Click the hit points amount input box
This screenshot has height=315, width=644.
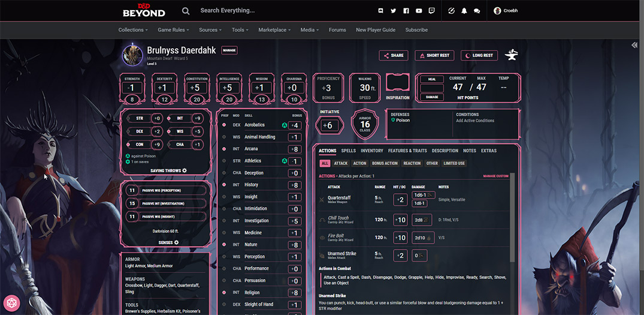(x=431, y=88)
